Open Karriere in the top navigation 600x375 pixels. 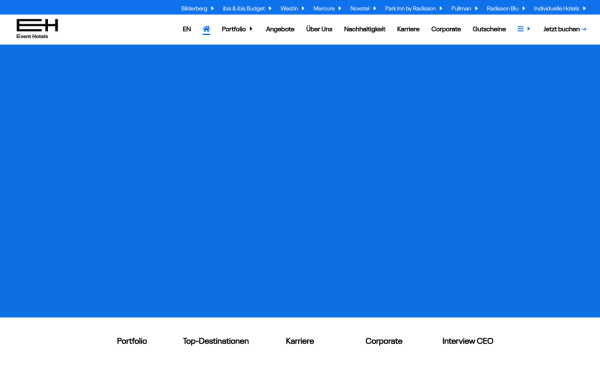408,29
